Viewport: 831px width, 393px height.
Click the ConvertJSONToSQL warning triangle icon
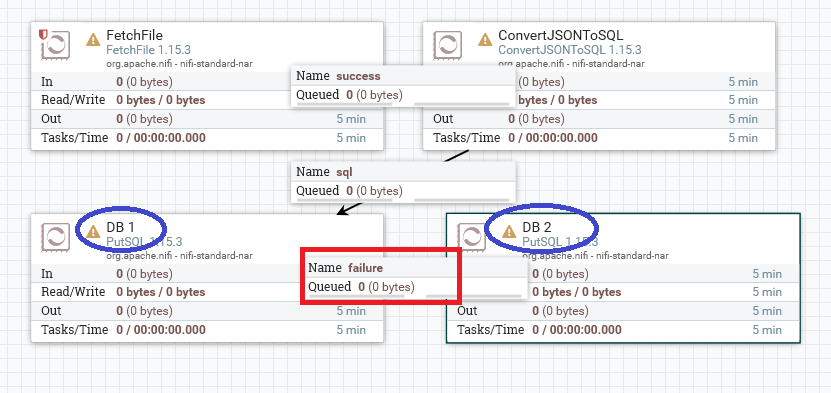pyautogui.click(x=485, y=40)
